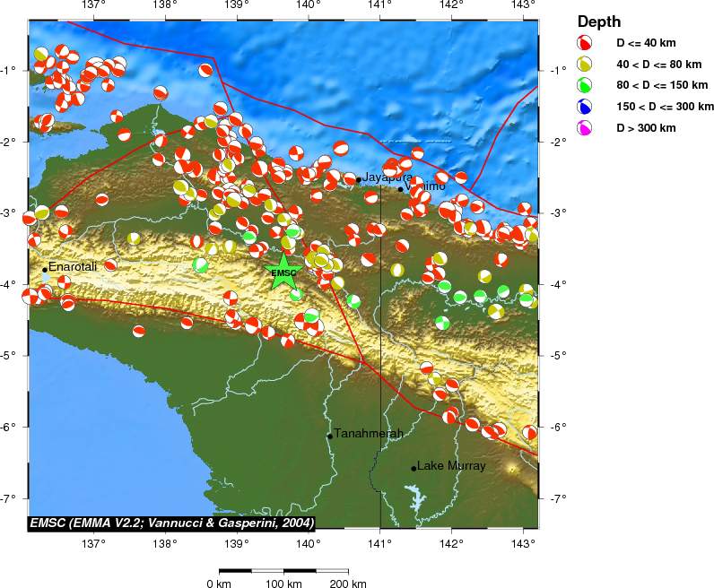Viewport: 714px width, 588px height.
Task: Click the Vanimo city marker dot
Action: click(401, 188)
